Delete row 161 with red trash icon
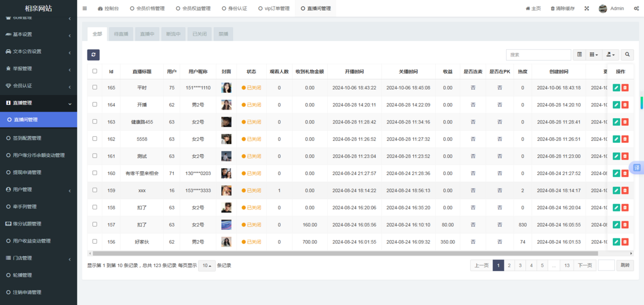The width and height of the screenshot is (644, 305). pyautogui.click(x=625, y=156)
